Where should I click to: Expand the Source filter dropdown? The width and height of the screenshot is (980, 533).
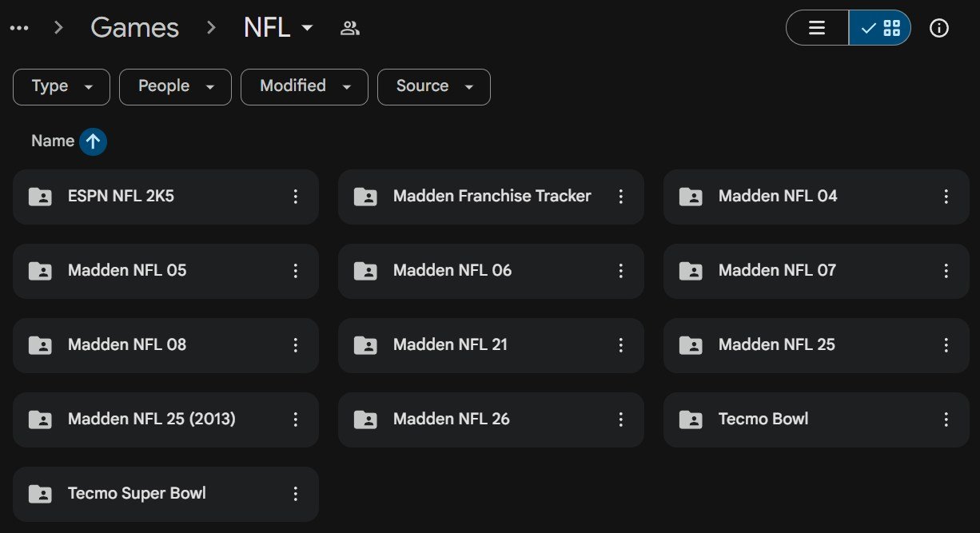(x=434, y=86)
